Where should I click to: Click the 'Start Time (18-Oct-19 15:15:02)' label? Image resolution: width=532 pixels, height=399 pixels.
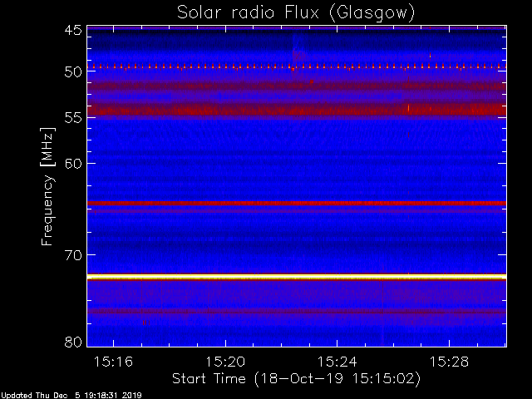(x=296, y=379)
